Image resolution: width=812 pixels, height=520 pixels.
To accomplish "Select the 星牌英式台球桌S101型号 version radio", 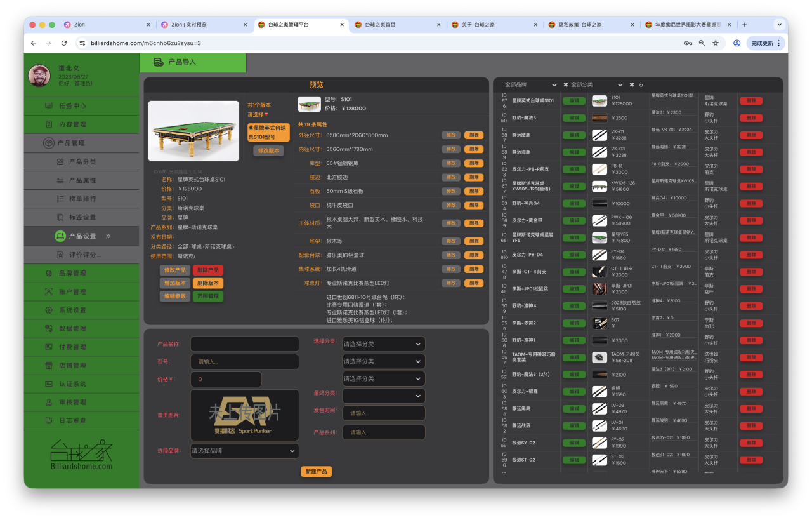I will coord(251,128).
